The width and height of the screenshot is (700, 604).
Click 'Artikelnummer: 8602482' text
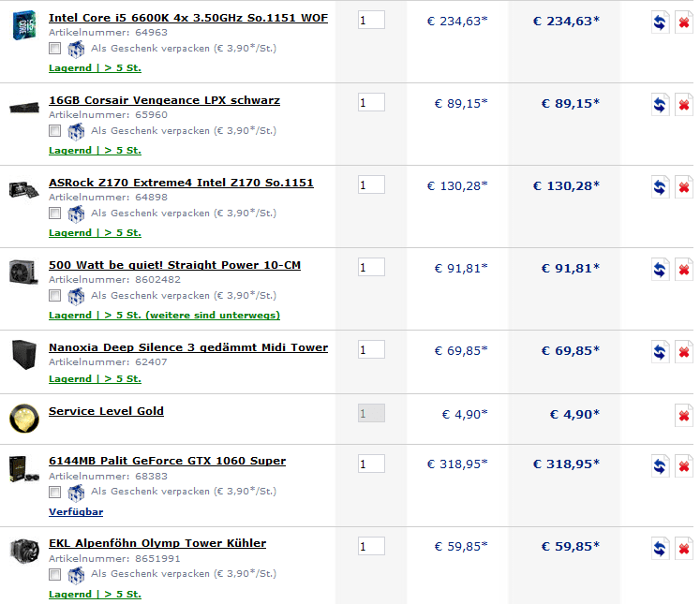[x=114, y=280]
